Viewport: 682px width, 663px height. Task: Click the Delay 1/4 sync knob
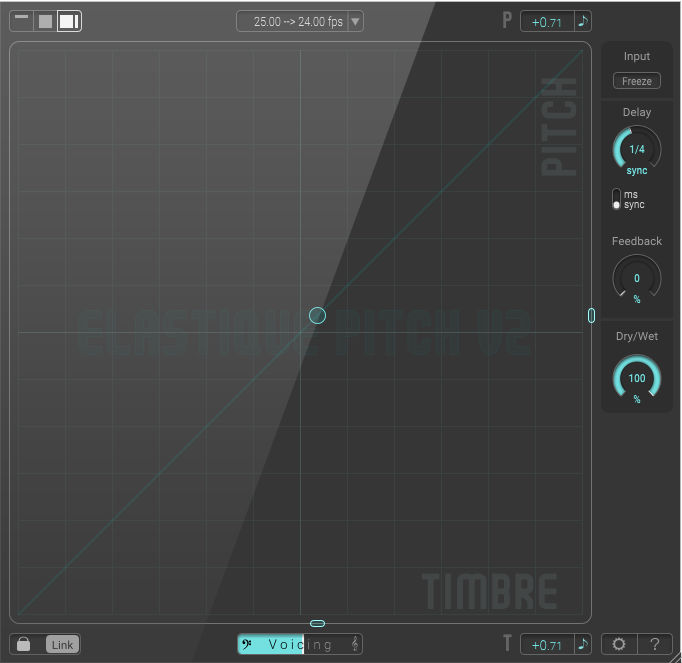pyautogui.click(x=636, y=150)
